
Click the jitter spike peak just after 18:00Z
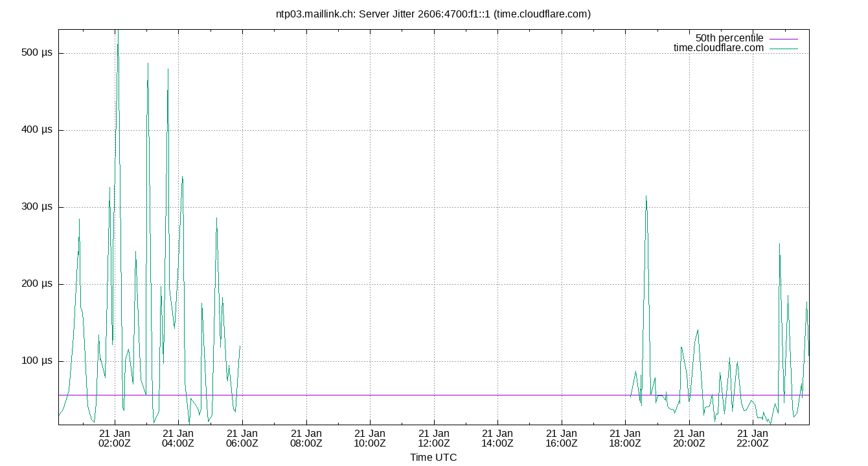coord(646,196)
